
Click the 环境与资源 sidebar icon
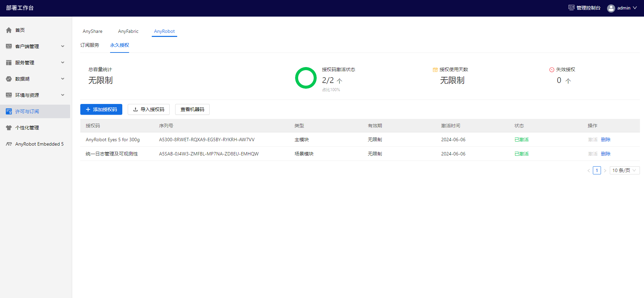9,95
